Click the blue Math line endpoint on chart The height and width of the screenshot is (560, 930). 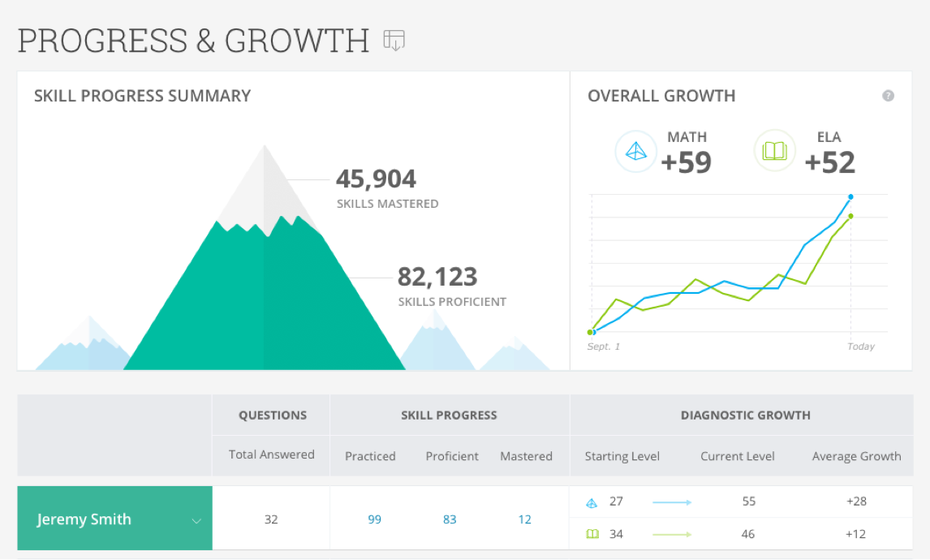pyautogui.click(x=850, y=196)
